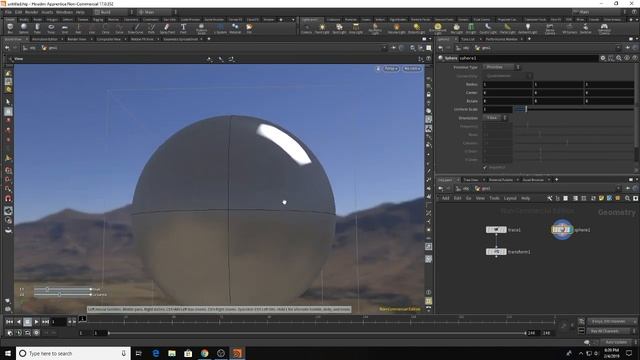Click the Windows Start button
640x360 pixels.
[8, 353]
